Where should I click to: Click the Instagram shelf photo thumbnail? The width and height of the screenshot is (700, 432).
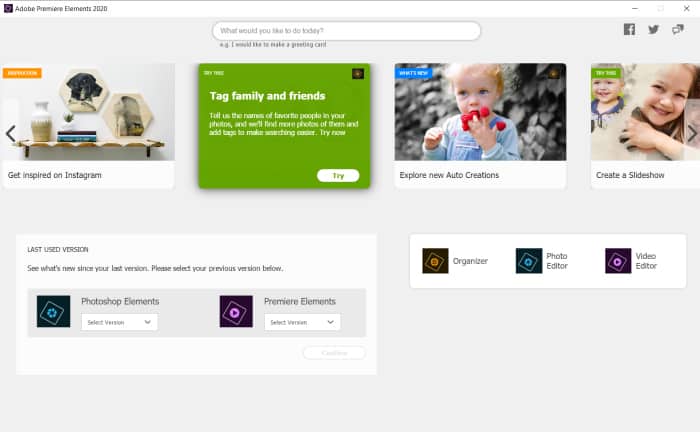point(88,112)
